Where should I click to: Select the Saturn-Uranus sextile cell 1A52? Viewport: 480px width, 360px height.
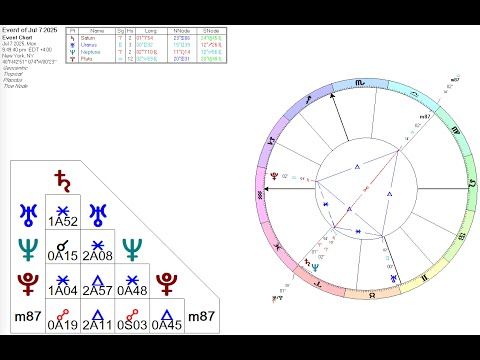63,212
